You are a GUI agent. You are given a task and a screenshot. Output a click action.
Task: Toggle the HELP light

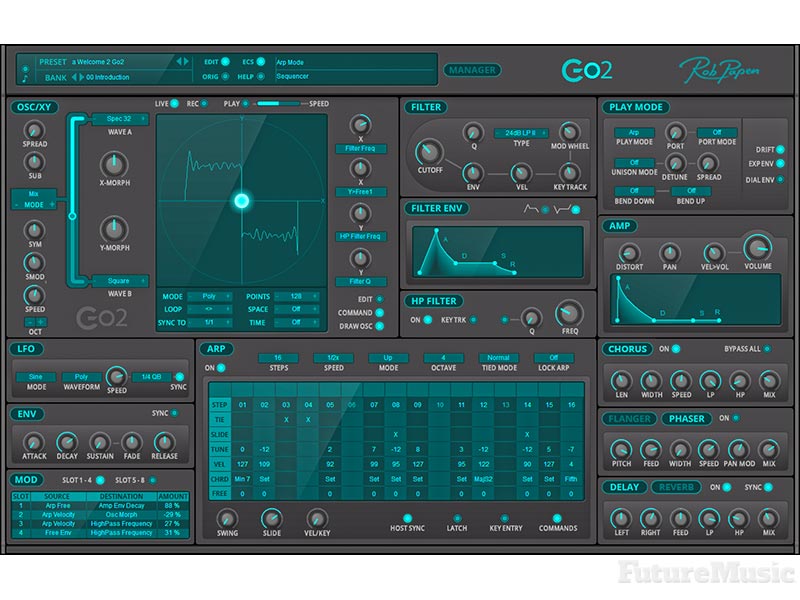click(261, 77)
